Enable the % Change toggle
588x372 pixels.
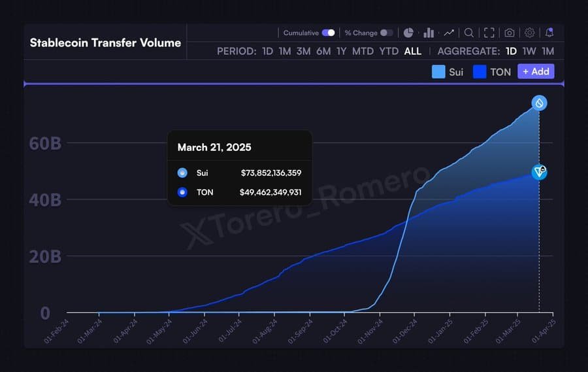[x=387, y=33]
